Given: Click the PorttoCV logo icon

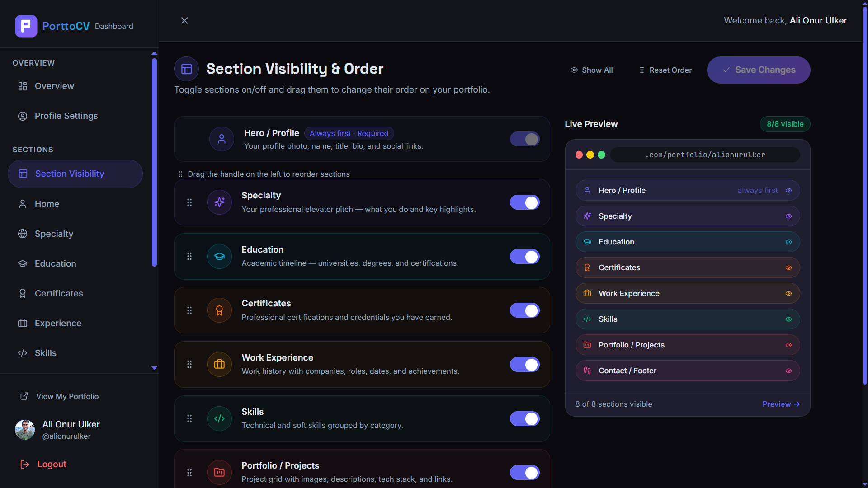Looking at the screenshot, I should (26, 26).
